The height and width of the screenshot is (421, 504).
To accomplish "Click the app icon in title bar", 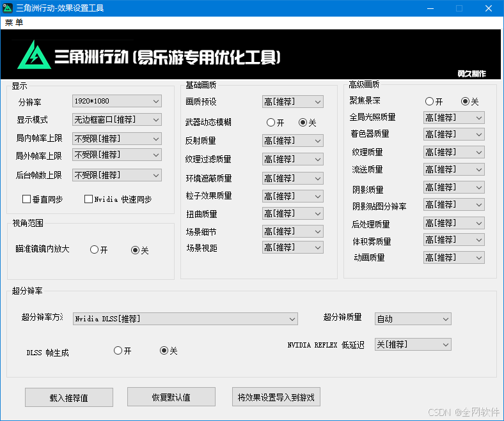I will [x=8, y=8].
